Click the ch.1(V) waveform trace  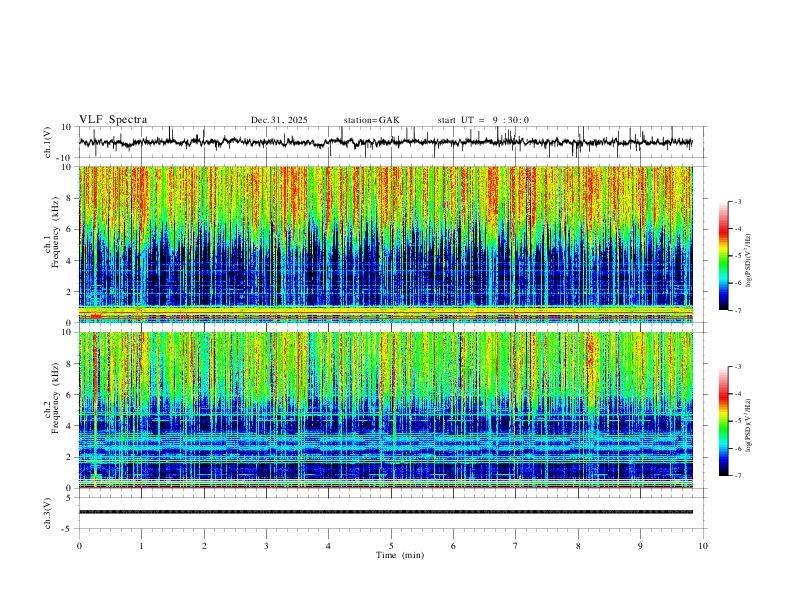pyautogui.click(x=385, y=142)
